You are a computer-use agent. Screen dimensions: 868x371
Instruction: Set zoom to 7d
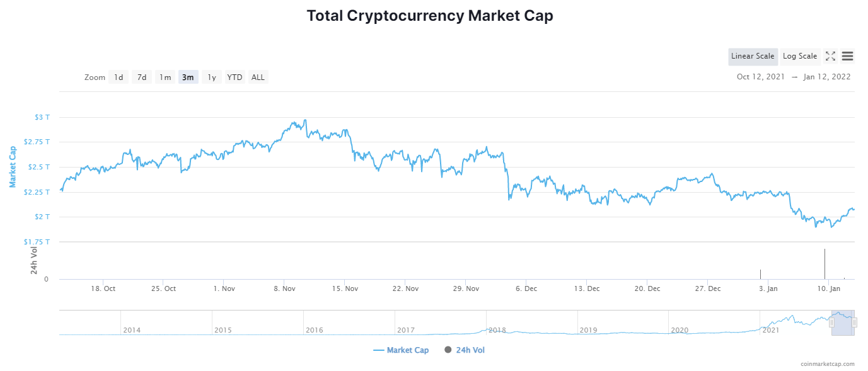(x=142, y=77)
